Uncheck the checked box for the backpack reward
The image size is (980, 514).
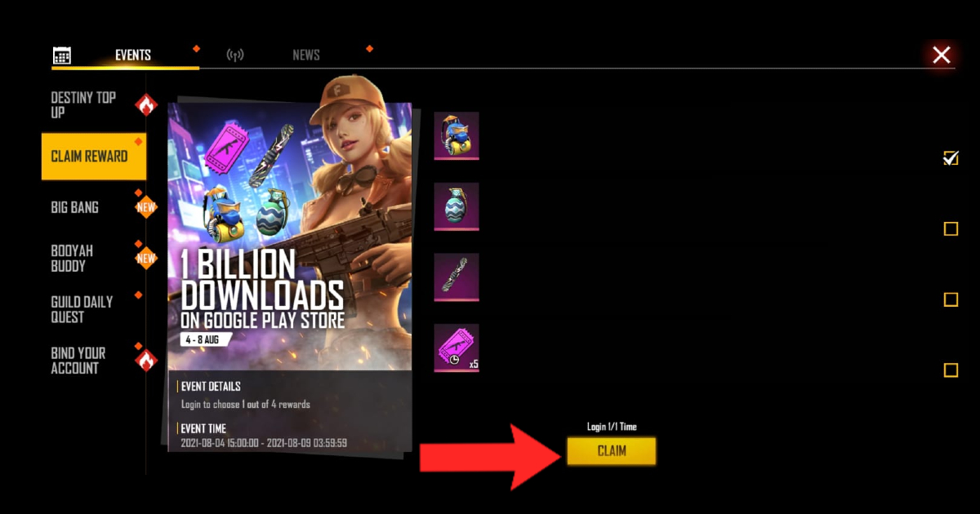point(951,158)
